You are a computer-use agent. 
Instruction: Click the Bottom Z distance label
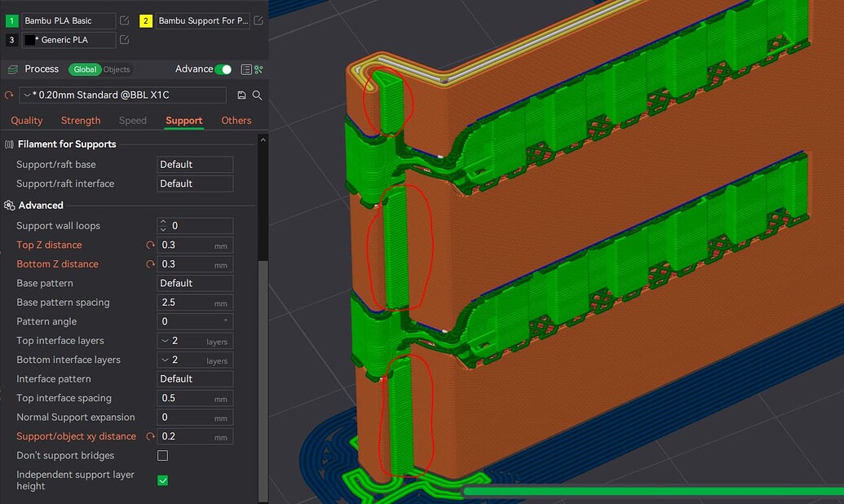[58, 264]
